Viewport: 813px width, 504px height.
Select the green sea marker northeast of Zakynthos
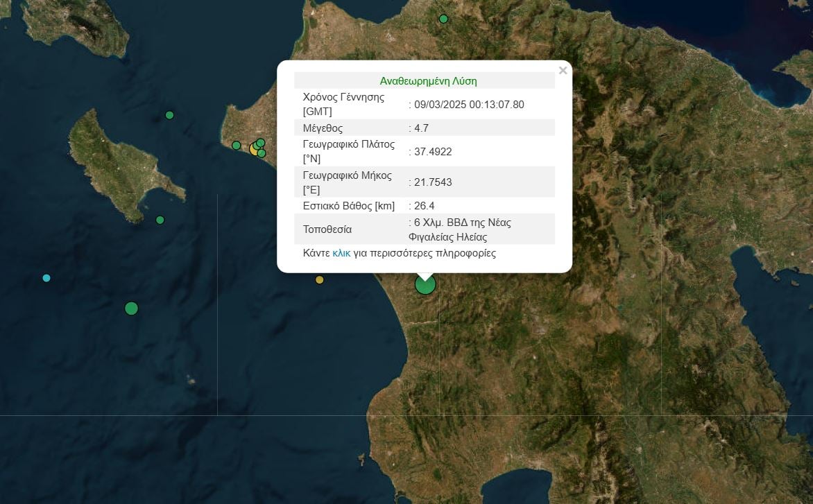(x=169, y=115)
